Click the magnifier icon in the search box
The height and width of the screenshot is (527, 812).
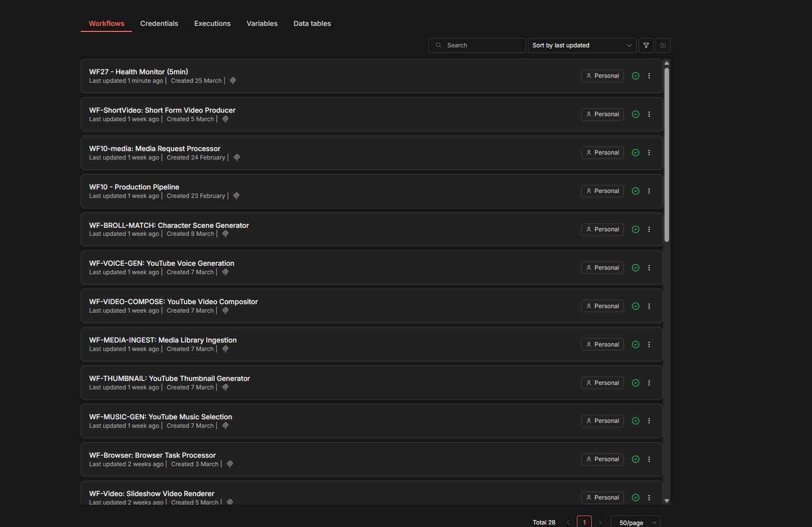point(438,45)
